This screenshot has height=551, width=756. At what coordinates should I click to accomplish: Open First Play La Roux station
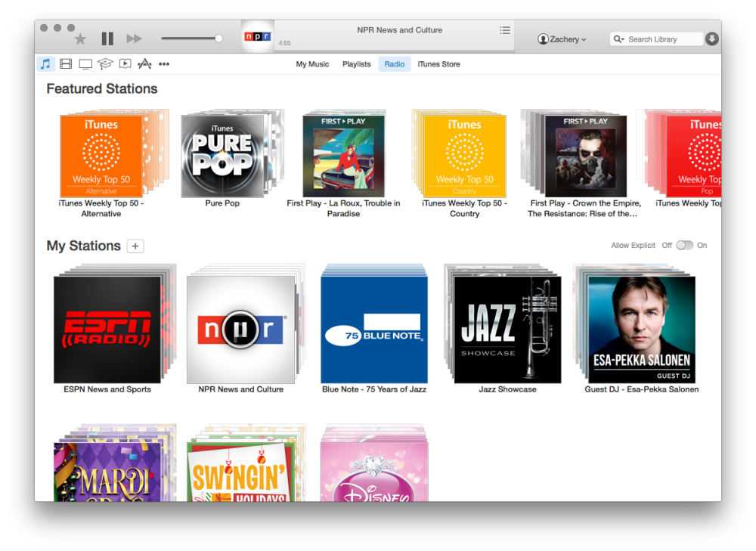(344, 156)
